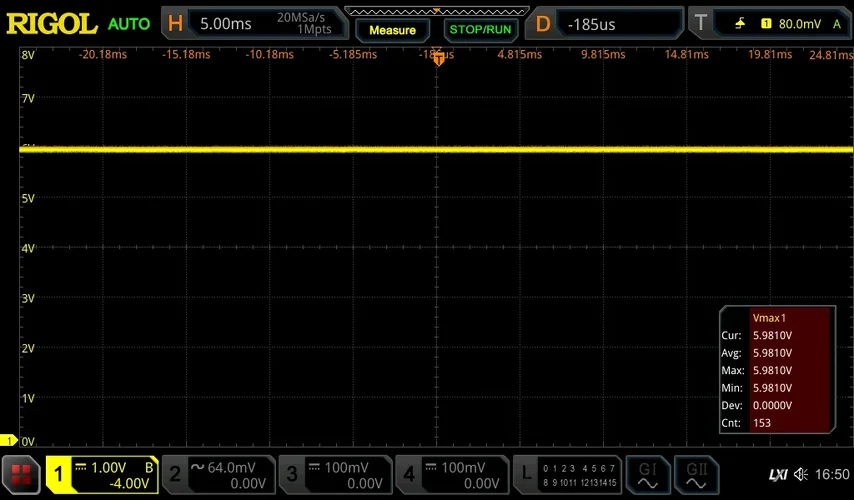Click the 1Mpts memory depth text
The image size is (854, 500).
click(314, 29)
